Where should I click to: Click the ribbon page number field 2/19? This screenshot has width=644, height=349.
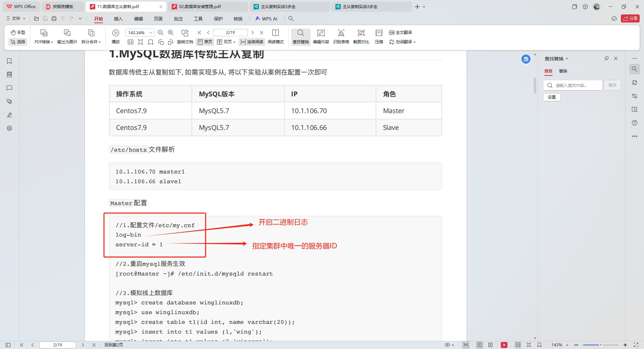(230, 33)
